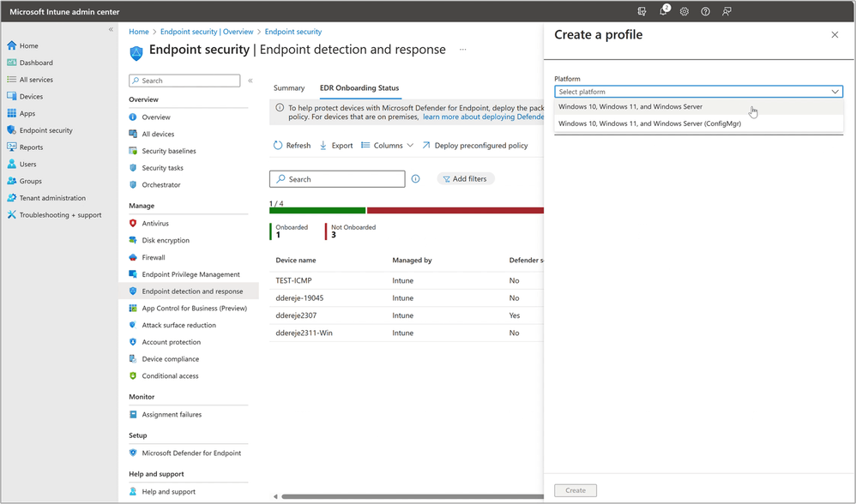
Task: Click the Export button
Action: pos(336,146)
